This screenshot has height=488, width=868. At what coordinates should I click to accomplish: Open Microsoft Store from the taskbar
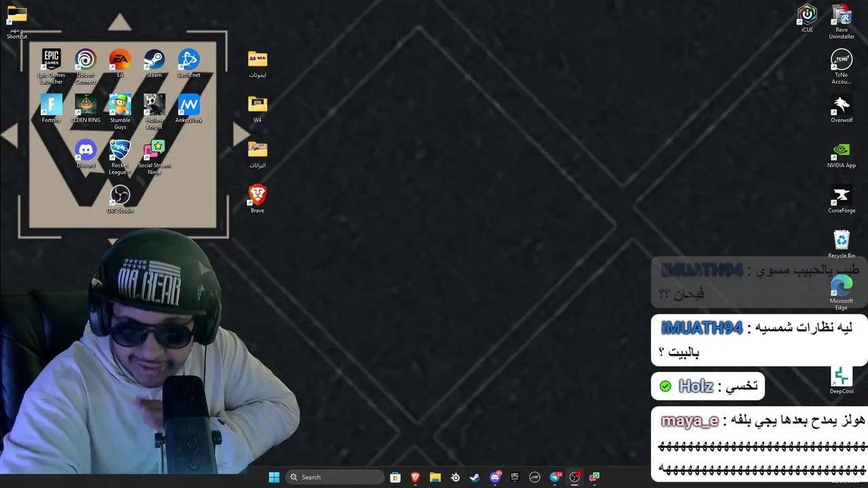pos(395,477)
